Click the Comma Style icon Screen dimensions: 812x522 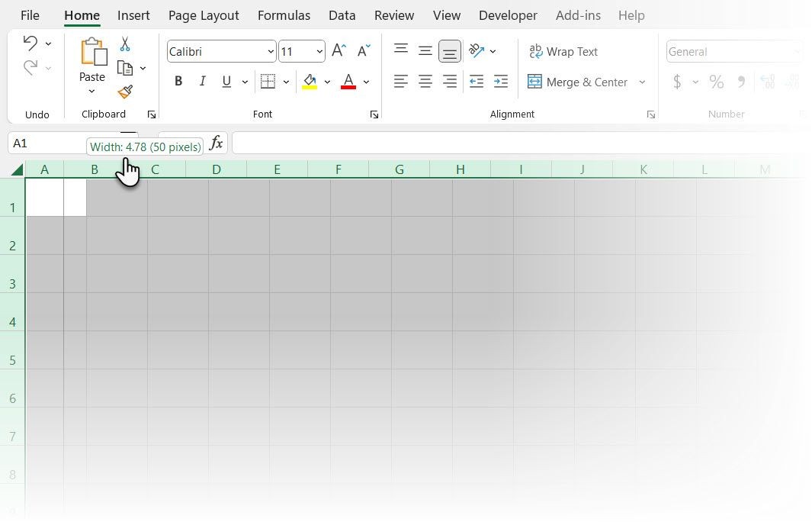coord(742,82)
